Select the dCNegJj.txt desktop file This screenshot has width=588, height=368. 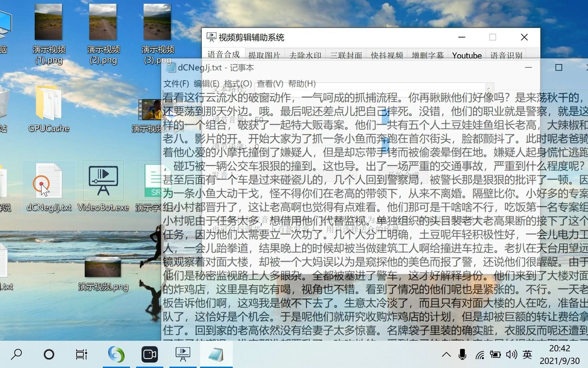click(x=49, y=187)
